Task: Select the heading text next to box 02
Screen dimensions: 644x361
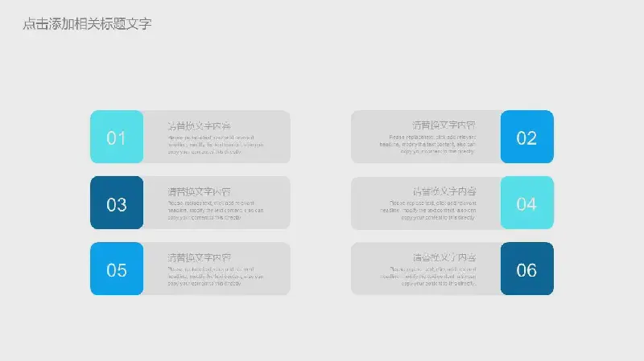Action: [444, 125]
